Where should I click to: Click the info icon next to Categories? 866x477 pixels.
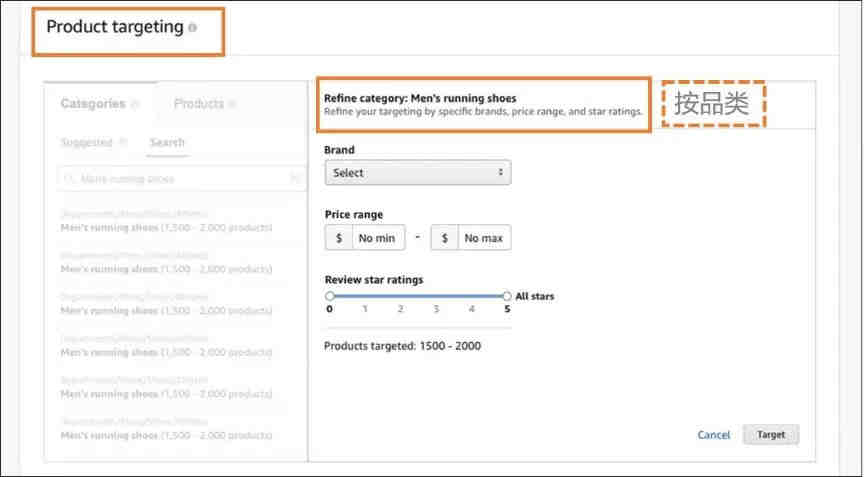click(135, 104)
